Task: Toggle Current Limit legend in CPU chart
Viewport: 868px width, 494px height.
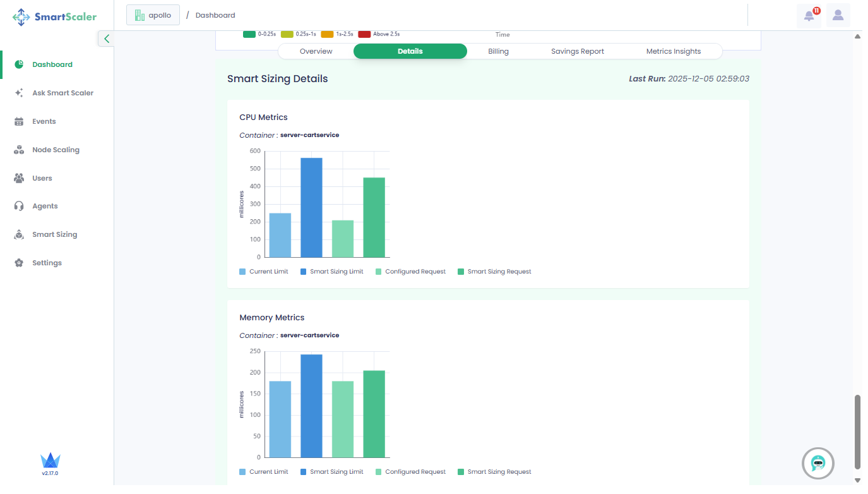Action: tap(264, 272)
